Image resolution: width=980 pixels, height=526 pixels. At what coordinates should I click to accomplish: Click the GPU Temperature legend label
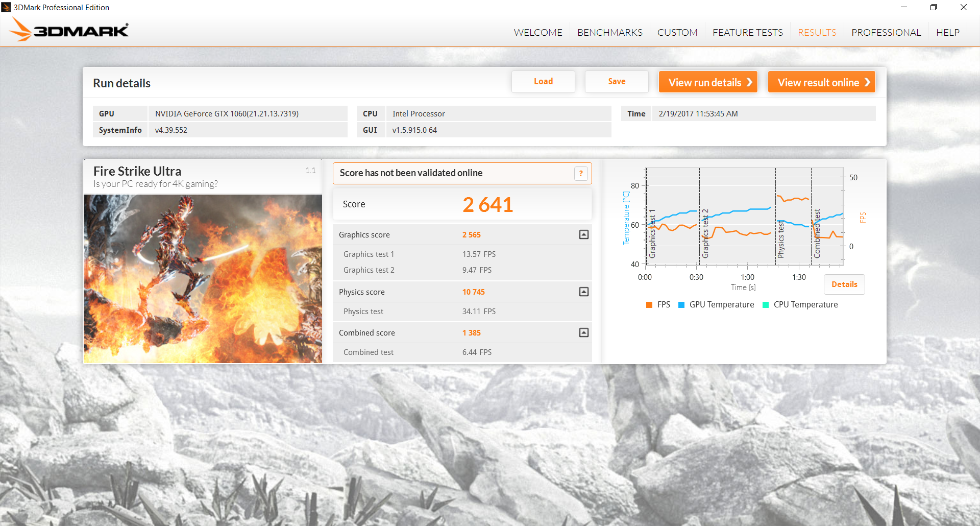pyautogui.click(x=722, y=305)
